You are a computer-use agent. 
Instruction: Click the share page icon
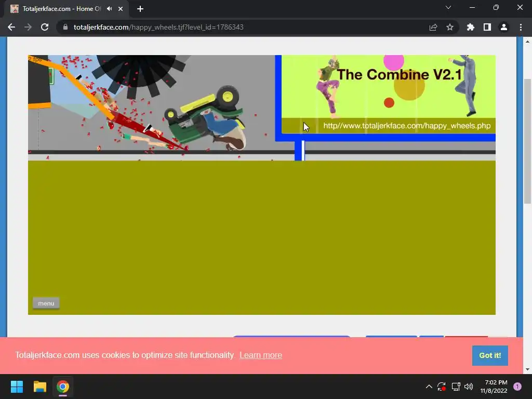(433, 27)
